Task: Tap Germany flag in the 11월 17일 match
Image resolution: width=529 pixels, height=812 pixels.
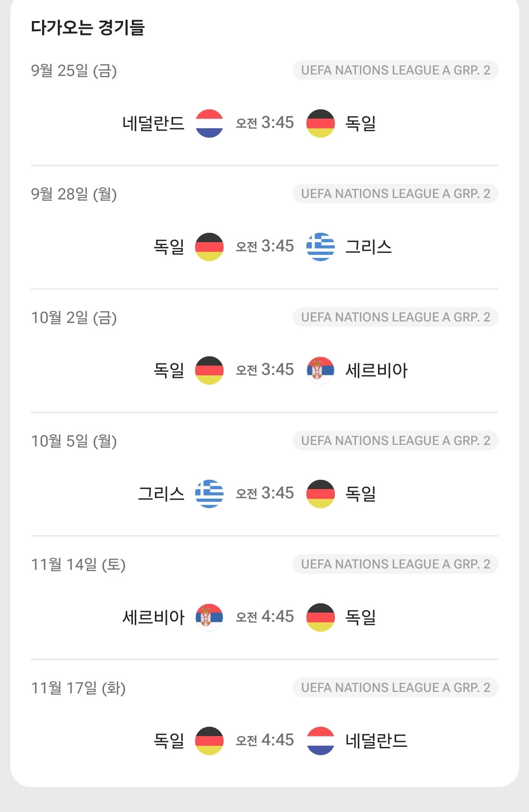Action: [x=209, y=741]
